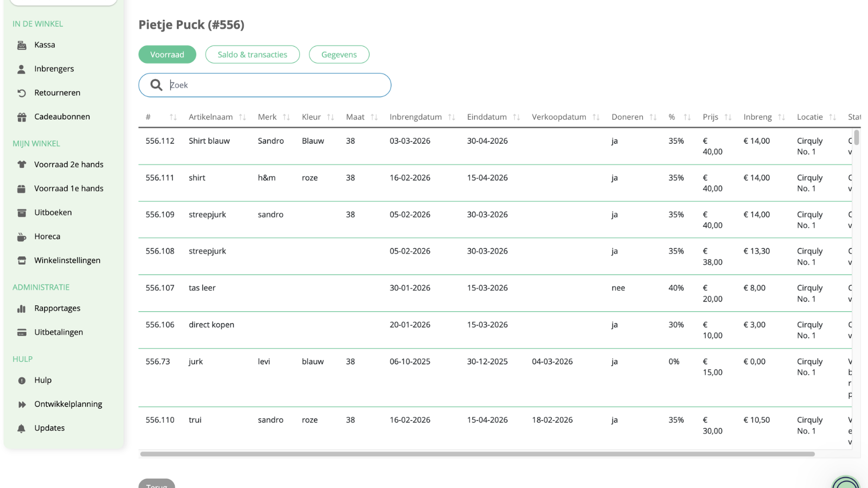Image resolution: width=868 pixels, height=488 pixels.
Task: Open the Kassa register icon
Action: (x=22, y=45)
